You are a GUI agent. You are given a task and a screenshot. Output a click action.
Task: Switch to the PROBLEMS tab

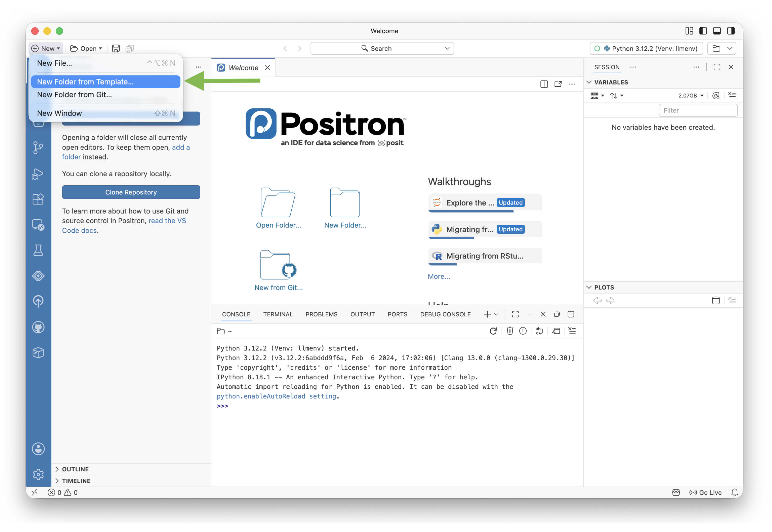pyautogui.click(x=321, y=314)
